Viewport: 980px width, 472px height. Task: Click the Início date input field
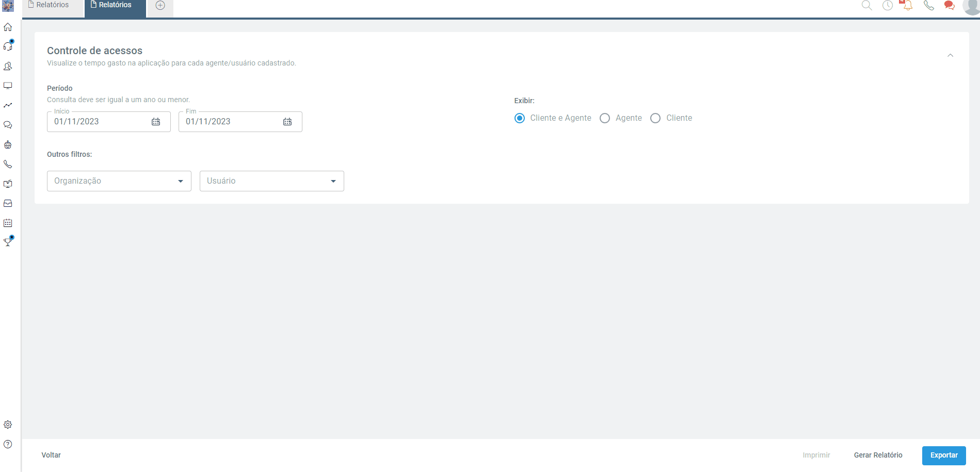coord(109,122)
